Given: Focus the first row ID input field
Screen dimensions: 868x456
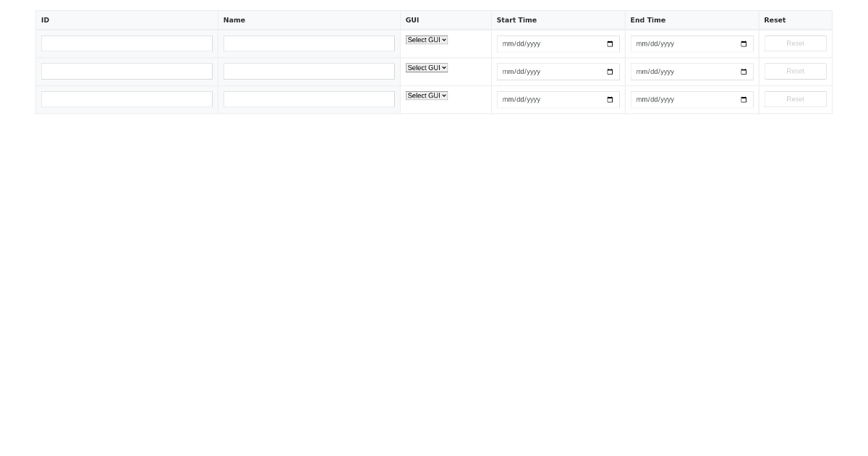Looking at the screenshot, I should click(x=127, y=43).
